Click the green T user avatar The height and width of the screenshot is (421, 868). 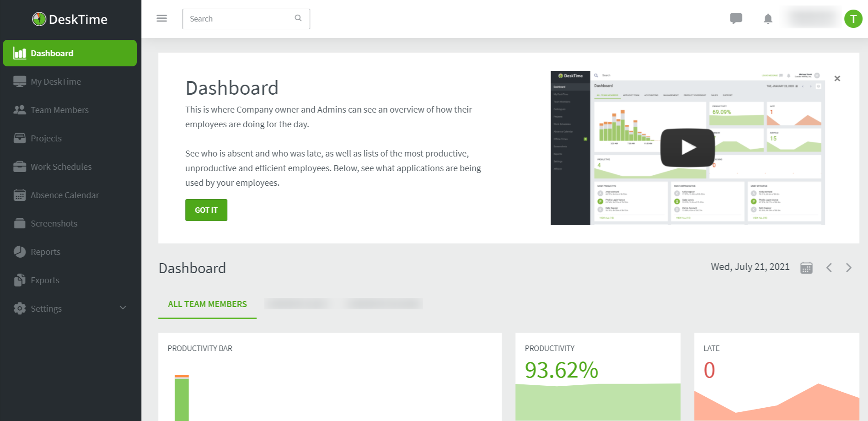click(x=853, y=19)
